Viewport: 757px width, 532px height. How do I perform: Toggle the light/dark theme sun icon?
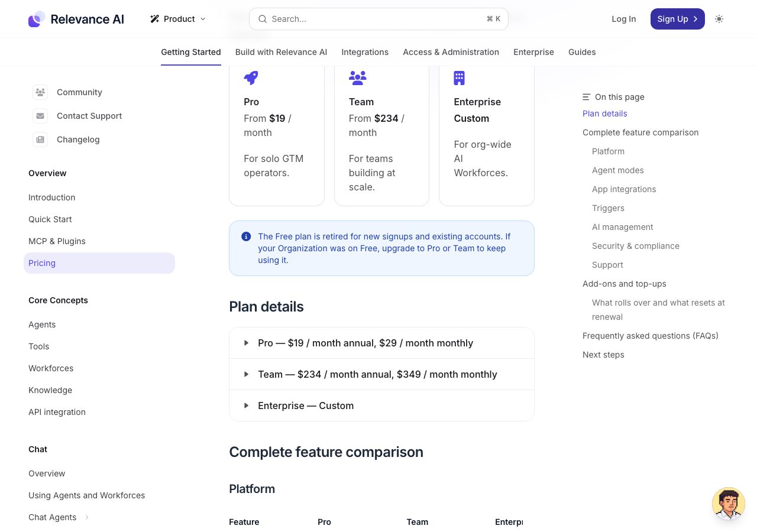pyautogui.click(x=719, y=19)
